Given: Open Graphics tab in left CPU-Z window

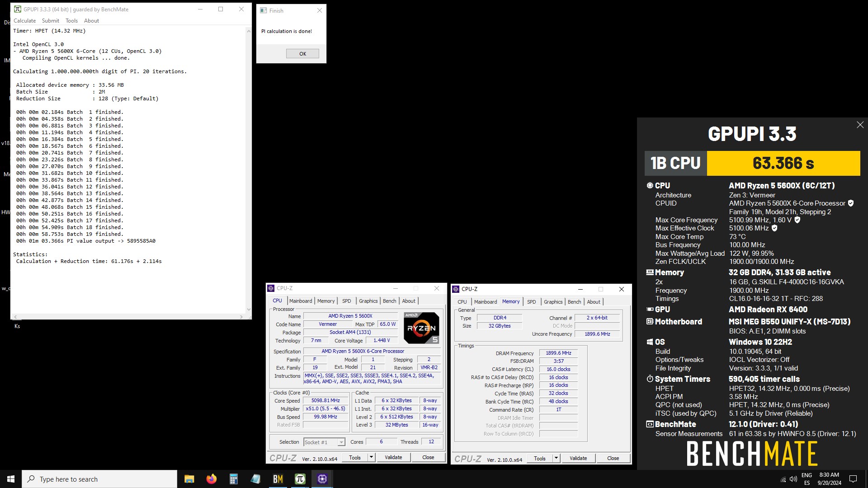Looking at the screenshot, I should click(368, 301).
